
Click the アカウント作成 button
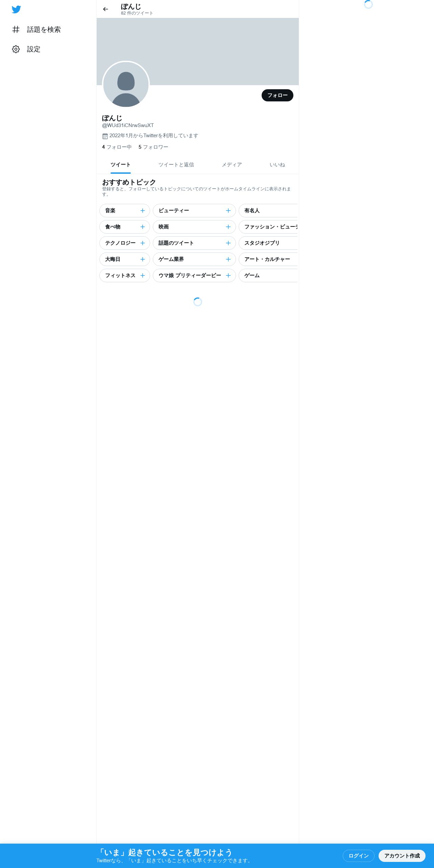pyautogui.click(x=402, y=856)
